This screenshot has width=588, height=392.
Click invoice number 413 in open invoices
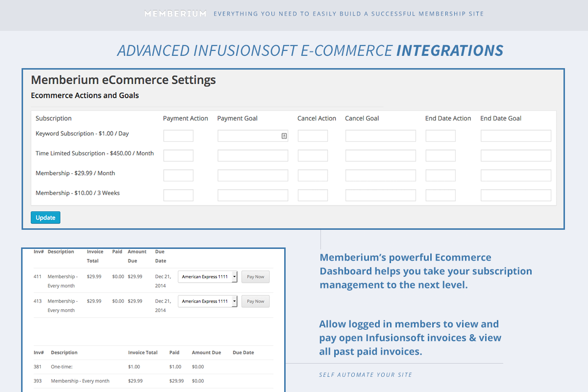click(37, 301)
